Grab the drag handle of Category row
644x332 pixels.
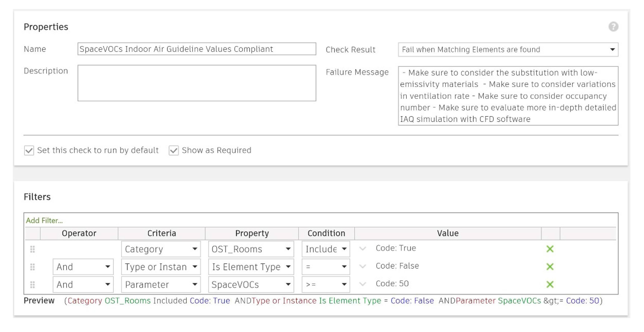(x=32, y=249)
